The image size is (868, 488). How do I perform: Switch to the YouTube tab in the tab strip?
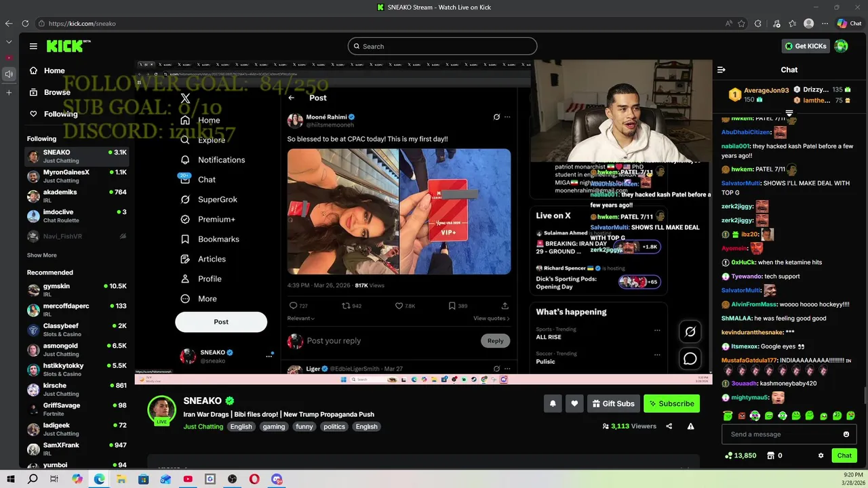click(9, 58)
